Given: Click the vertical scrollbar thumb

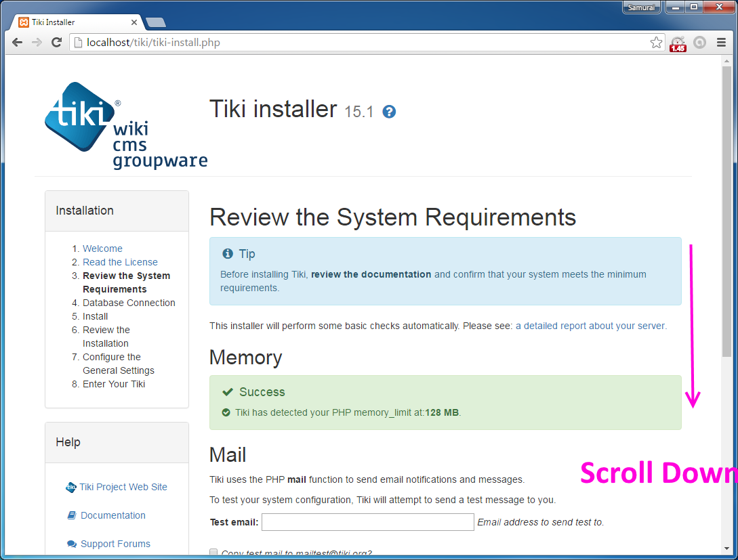Looking at the screenshot, I should (x=726, y=211).
